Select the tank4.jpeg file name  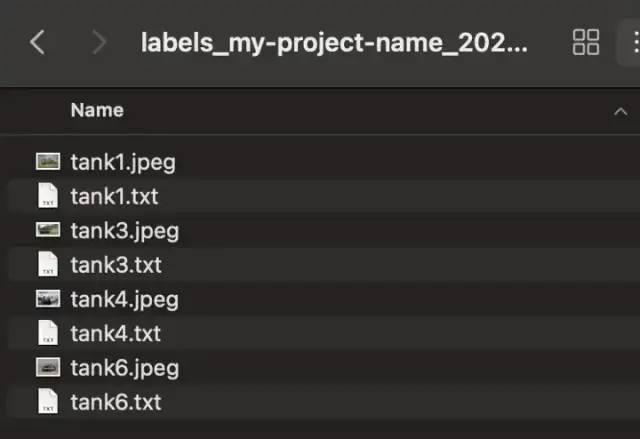pos(124,300)
